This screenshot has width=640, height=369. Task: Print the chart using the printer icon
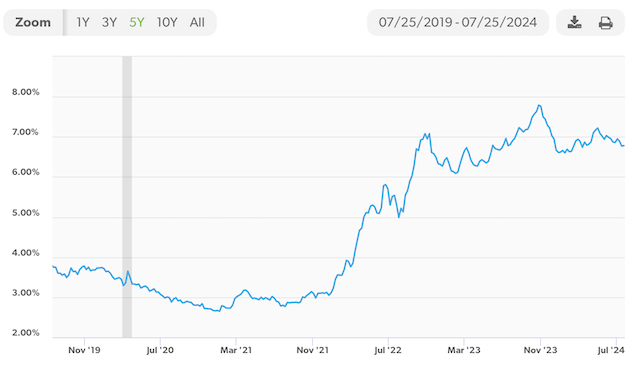pos(605,23)
